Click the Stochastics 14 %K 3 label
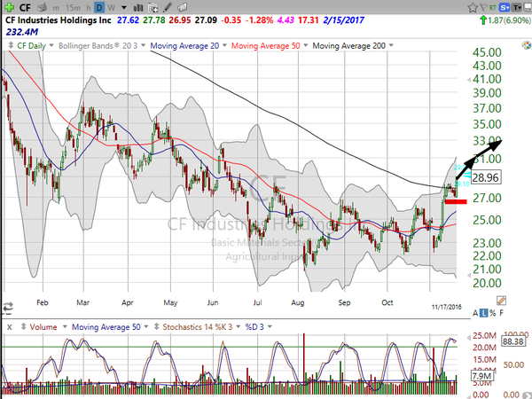 [198, 327]
